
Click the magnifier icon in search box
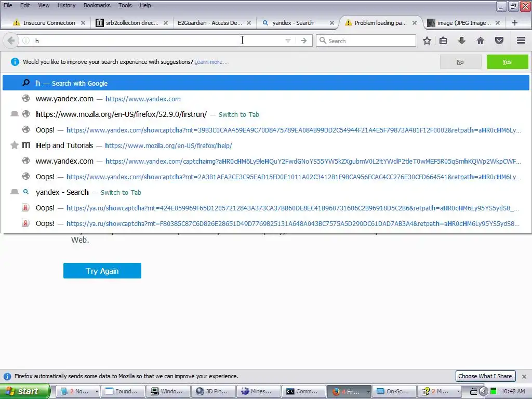tap(323, 41)
